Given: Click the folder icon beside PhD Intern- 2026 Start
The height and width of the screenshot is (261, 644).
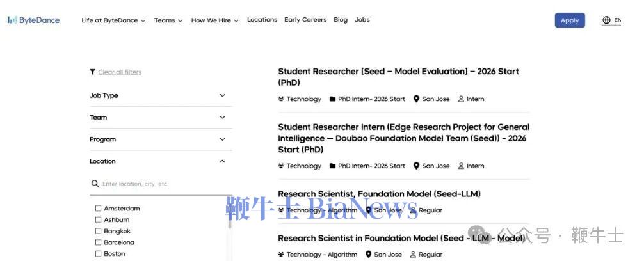Looking at the screenshot, I should [333, 99].
